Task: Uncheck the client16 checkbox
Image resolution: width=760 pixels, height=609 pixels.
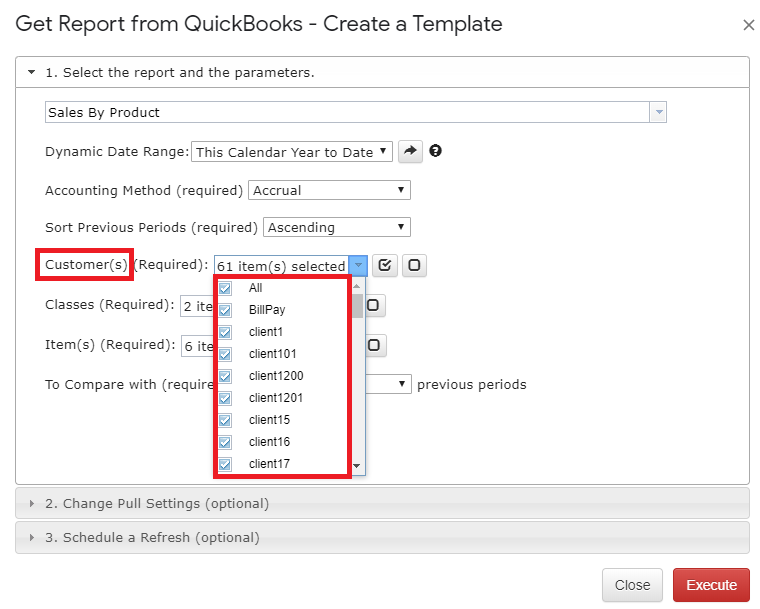Action: (225, 442)
